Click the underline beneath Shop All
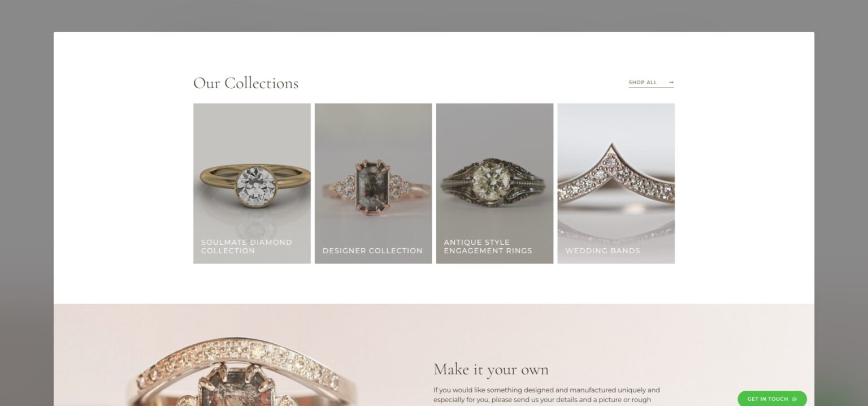 651,87
